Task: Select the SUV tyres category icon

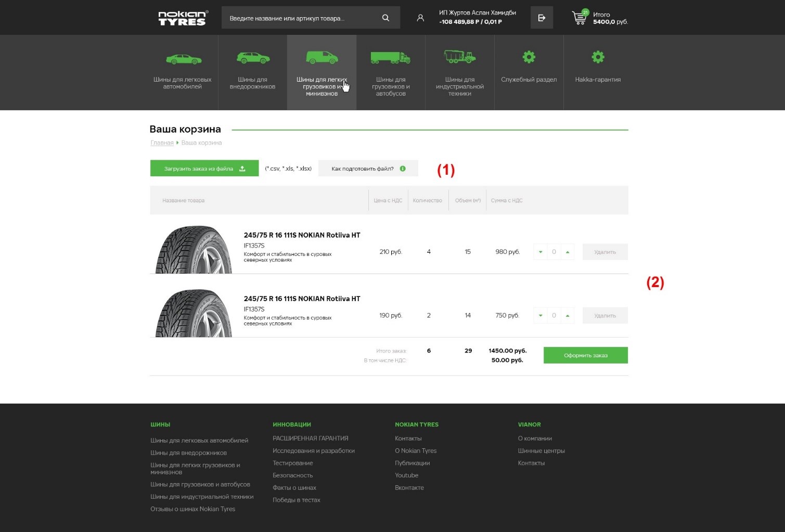Action: pos(253,58)
